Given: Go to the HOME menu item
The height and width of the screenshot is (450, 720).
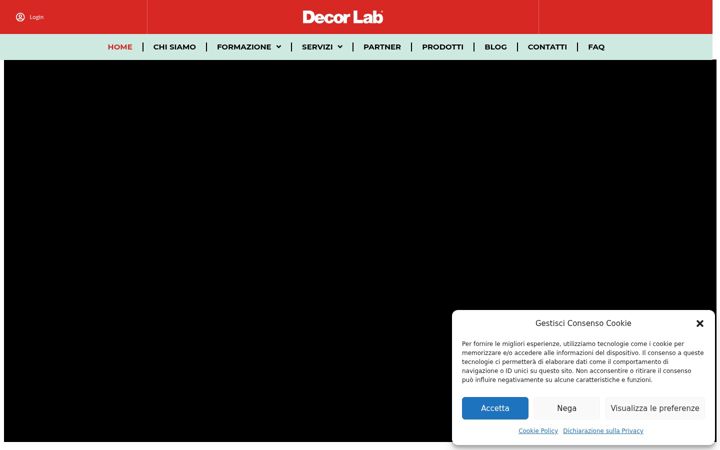Looking at the screenshot, I should point(120,47).
